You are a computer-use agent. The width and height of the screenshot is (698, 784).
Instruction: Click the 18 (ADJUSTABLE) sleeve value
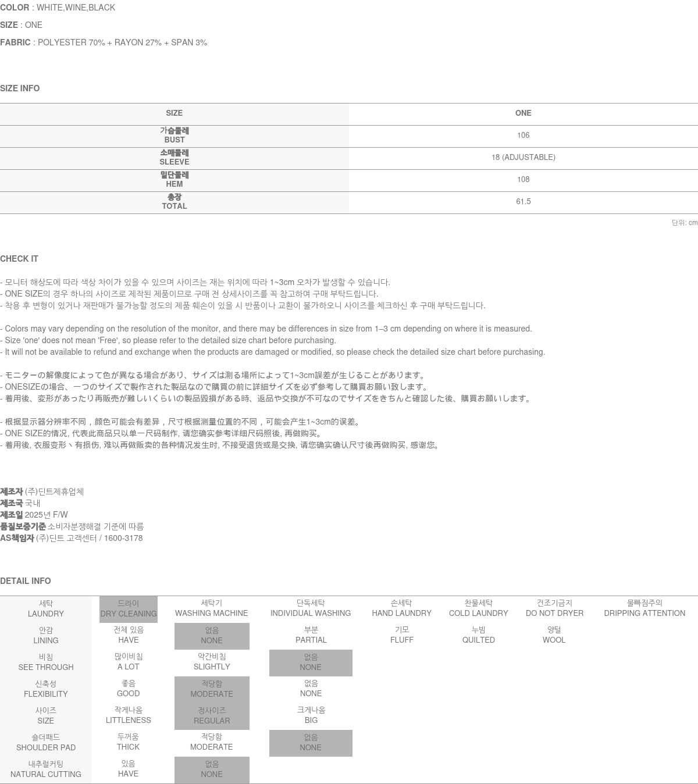coord(523,158)
